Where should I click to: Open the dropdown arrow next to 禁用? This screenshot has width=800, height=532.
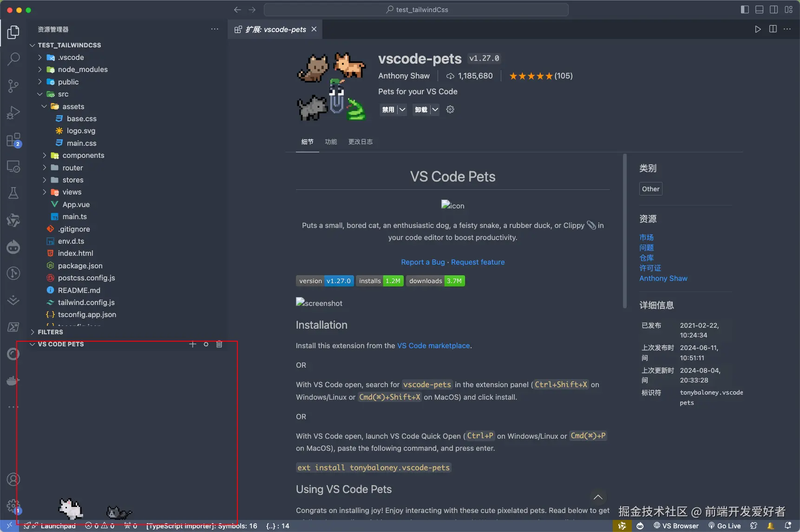click(x=402, y=110)
